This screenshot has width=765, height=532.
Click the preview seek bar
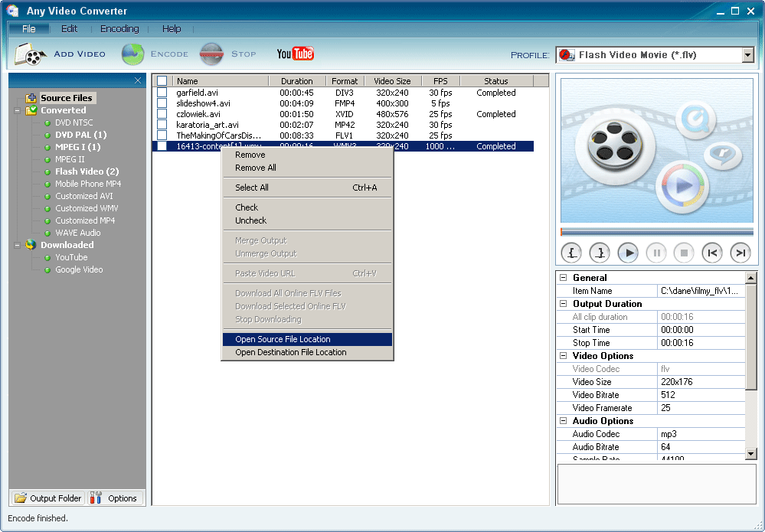pos(657,232)
